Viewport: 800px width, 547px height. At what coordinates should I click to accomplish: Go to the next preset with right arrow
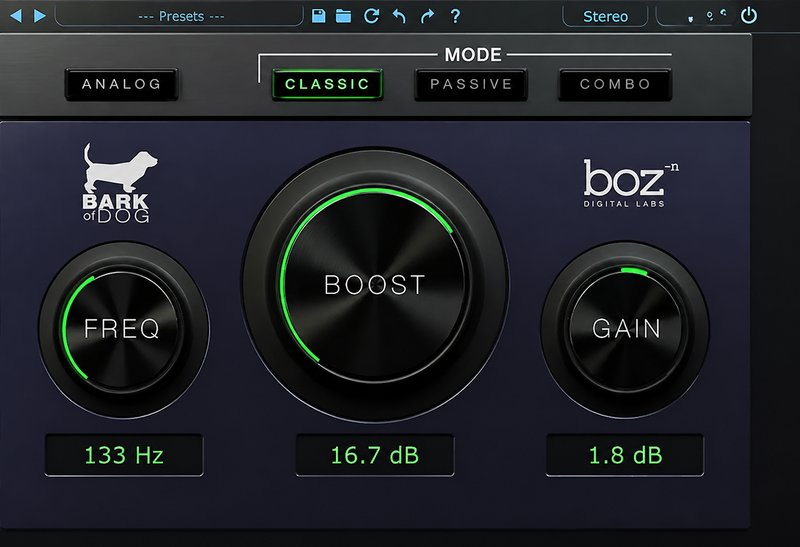[x=39, y=16]
